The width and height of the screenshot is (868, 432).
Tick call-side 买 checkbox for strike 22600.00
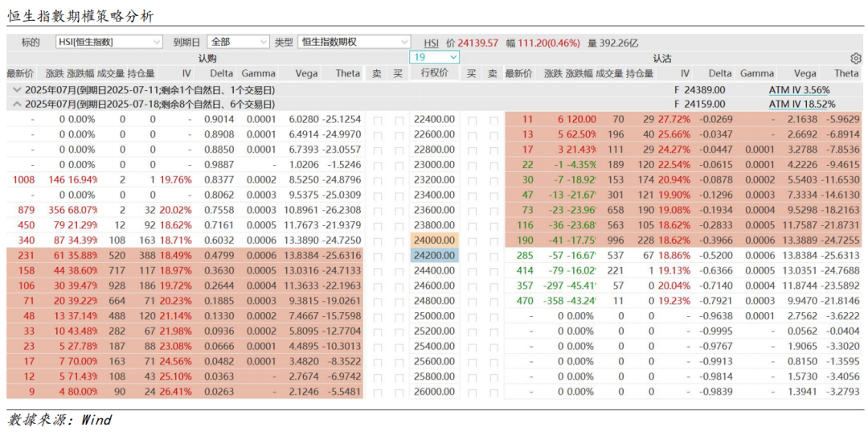pyautogui.click(x=399, y=134)
